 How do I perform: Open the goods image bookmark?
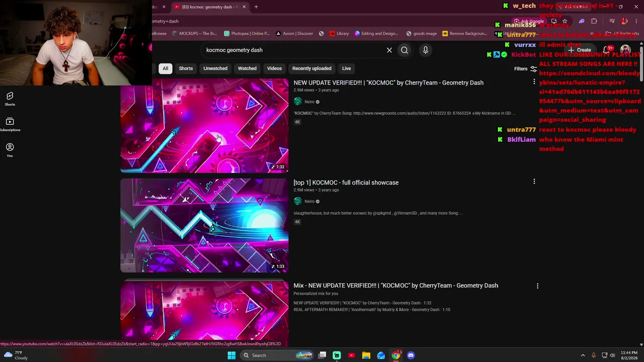click(x=422, y=34)
